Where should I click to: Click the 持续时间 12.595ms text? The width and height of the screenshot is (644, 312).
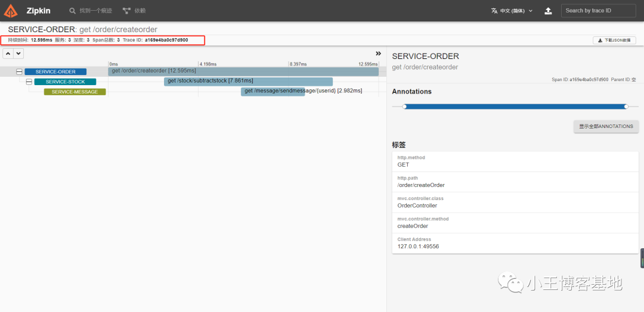[30, 40]
